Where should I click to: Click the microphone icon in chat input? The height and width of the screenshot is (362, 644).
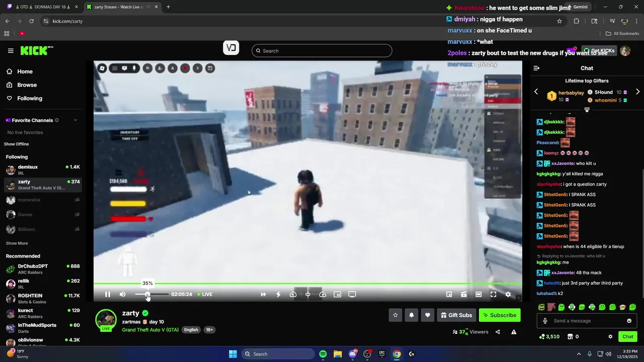(x=545, y=321)
